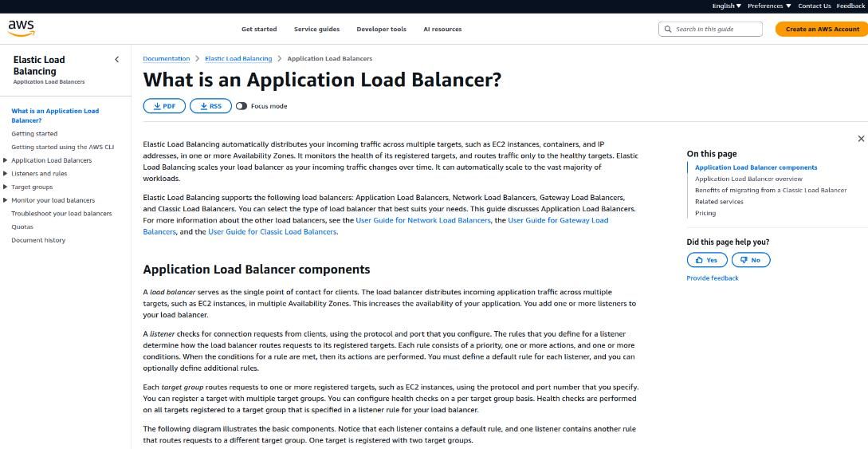Viewport: 868px width, 449px height.
Task: Go to Elastic Load Balancing breadcrumb
Action: tap(238, 59)
